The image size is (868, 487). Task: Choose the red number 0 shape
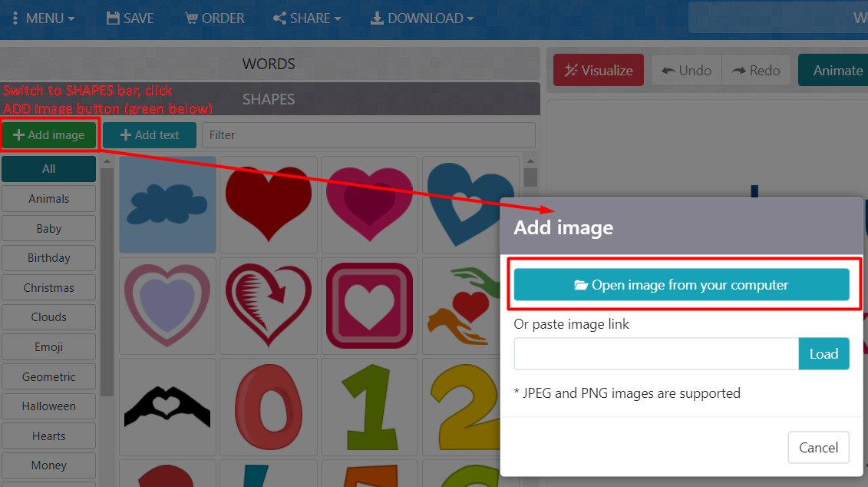click(x=269, y=407)
